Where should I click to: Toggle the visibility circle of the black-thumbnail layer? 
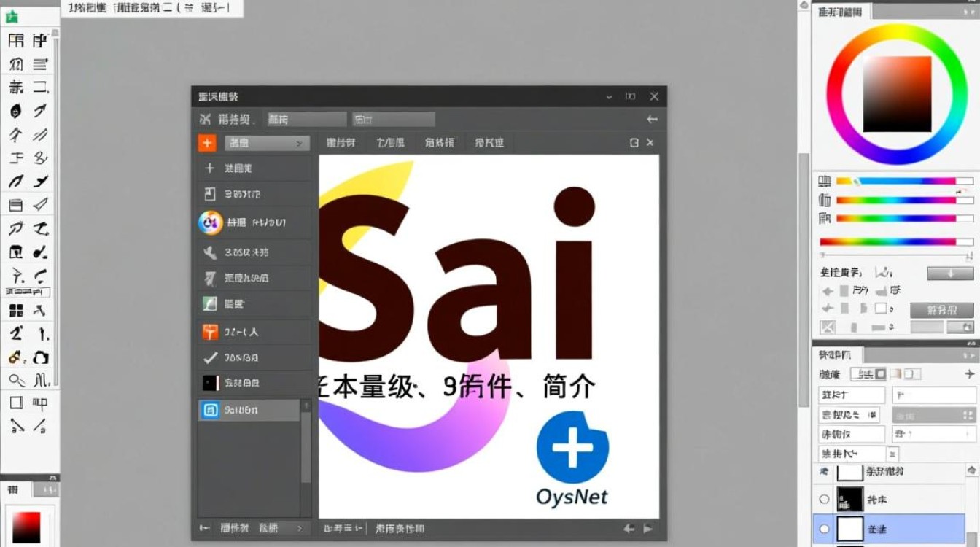point(825,500)
